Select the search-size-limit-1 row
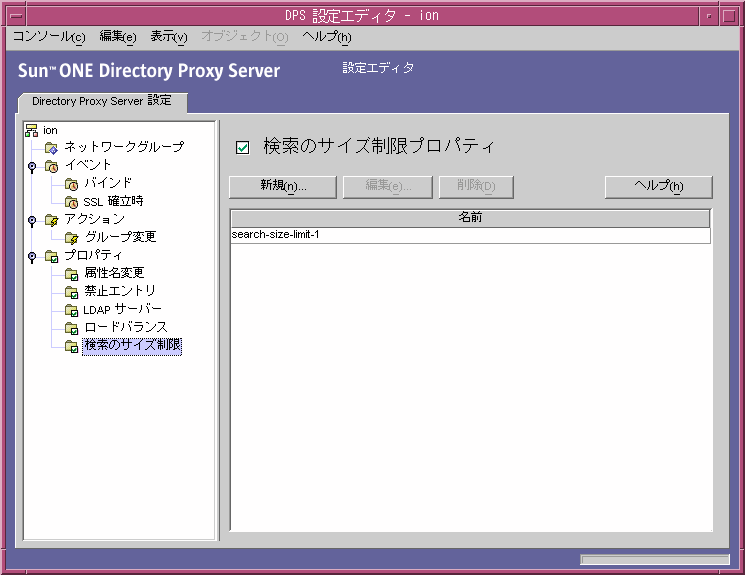The image size is (745, 575). click(470, 235)
